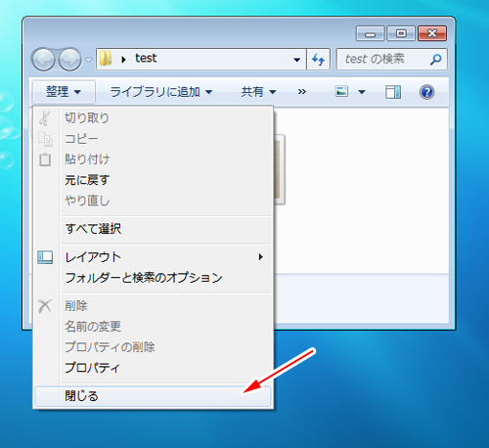The width and height of the screenshot is (489, 448).
Task: Click the greyed やり直し redo entry
Action: [154, 201]
